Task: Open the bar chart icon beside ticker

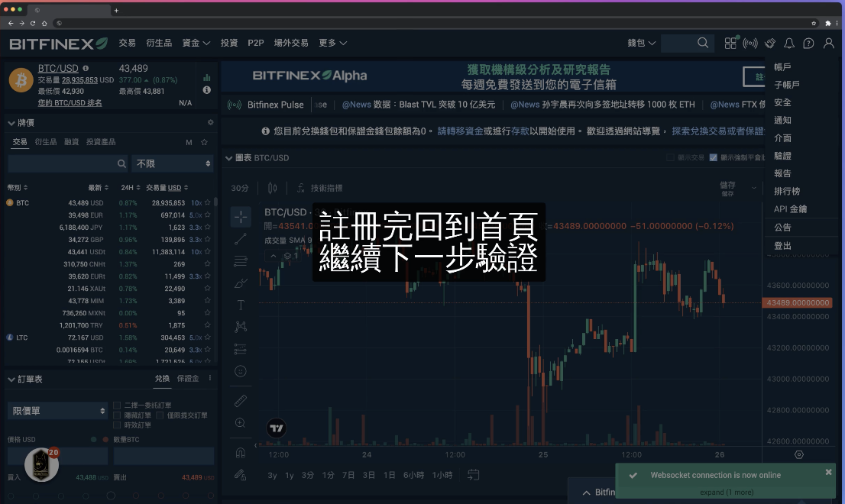Action: pyautogui.click(x=206, y=78)
